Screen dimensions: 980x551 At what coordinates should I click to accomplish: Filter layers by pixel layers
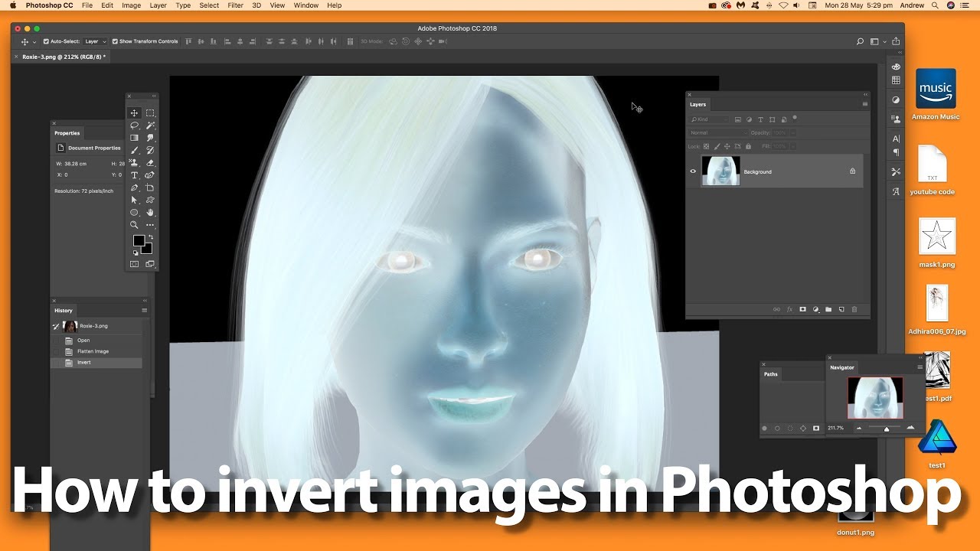pyautogui.click(x=738, y=119)
